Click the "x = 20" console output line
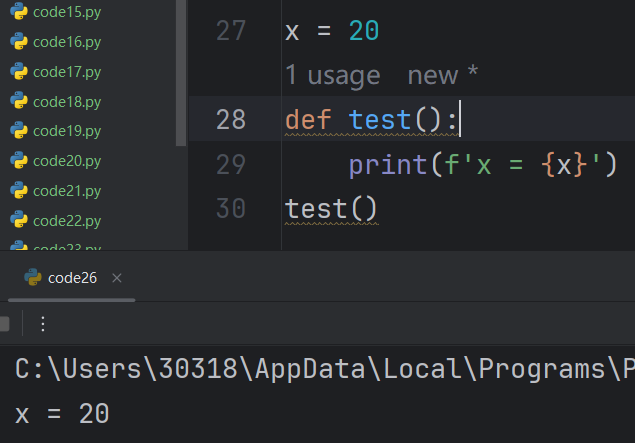The height and width of the screenshot is (443, 635). point(62,414)
